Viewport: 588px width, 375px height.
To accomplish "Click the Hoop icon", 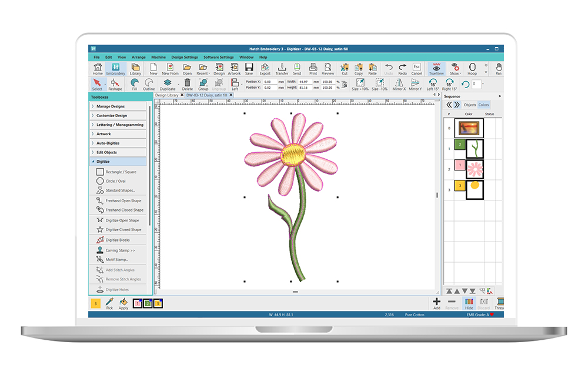I will [473, 69].
